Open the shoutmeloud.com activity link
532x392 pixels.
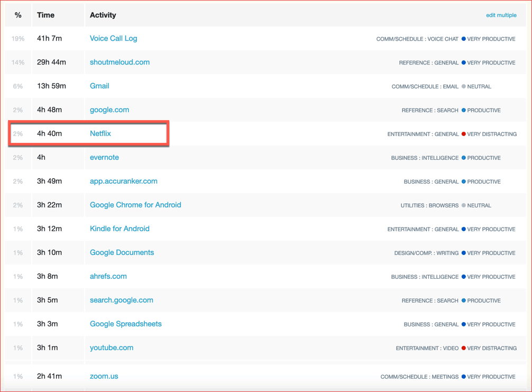(x=120, y=62)
